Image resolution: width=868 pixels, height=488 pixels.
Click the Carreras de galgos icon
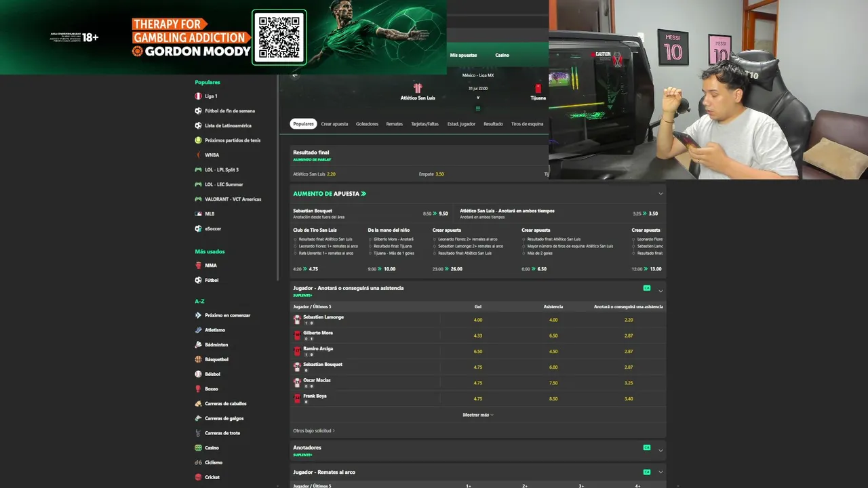point(198,418)
